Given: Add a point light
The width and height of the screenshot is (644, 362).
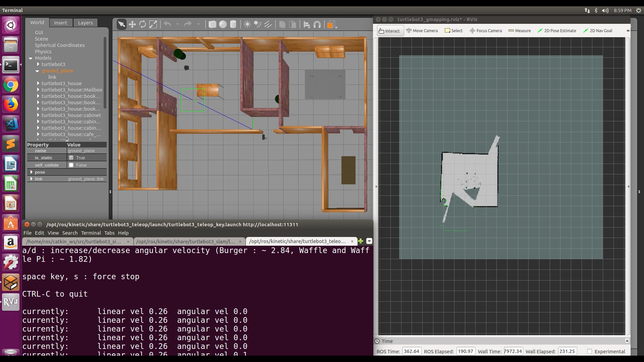Looking at the screenshot, I should coord(247,24).
